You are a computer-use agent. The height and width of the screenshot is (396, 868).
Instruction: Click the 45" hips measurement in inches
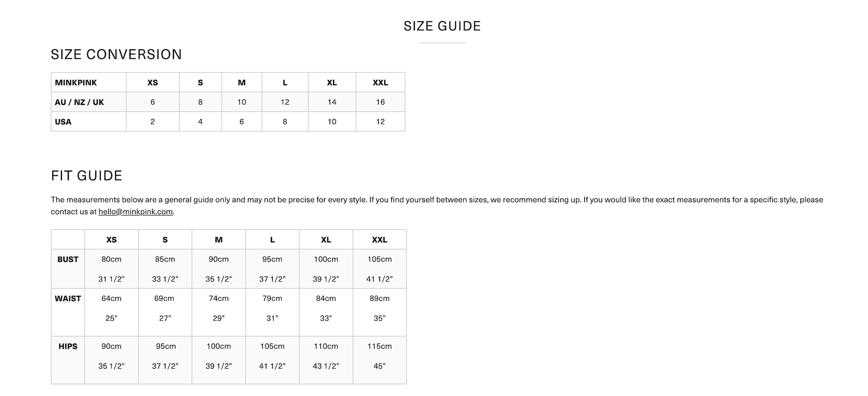point(379,366)
